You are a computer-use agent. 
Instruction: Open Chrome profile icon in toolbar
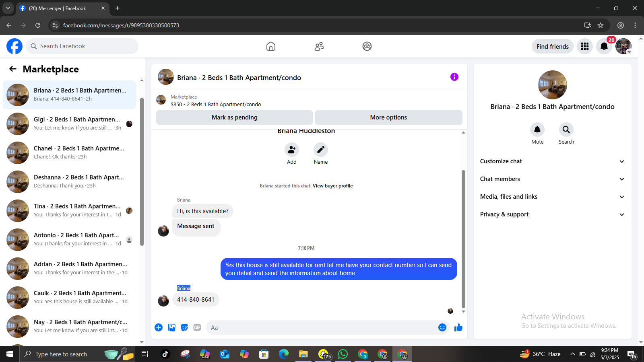pyautogui.click(x=621, y=25)
